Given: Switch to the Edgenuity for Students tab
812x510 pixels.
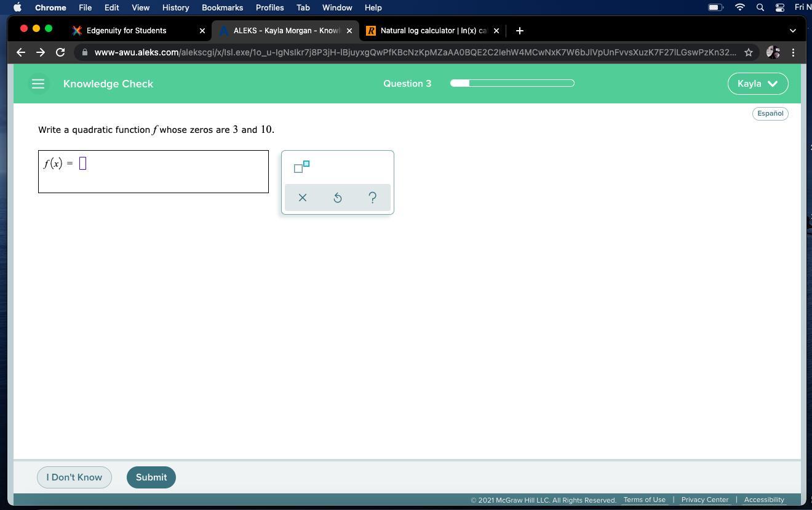Looking at the screenshot, I should click(126, 31).
